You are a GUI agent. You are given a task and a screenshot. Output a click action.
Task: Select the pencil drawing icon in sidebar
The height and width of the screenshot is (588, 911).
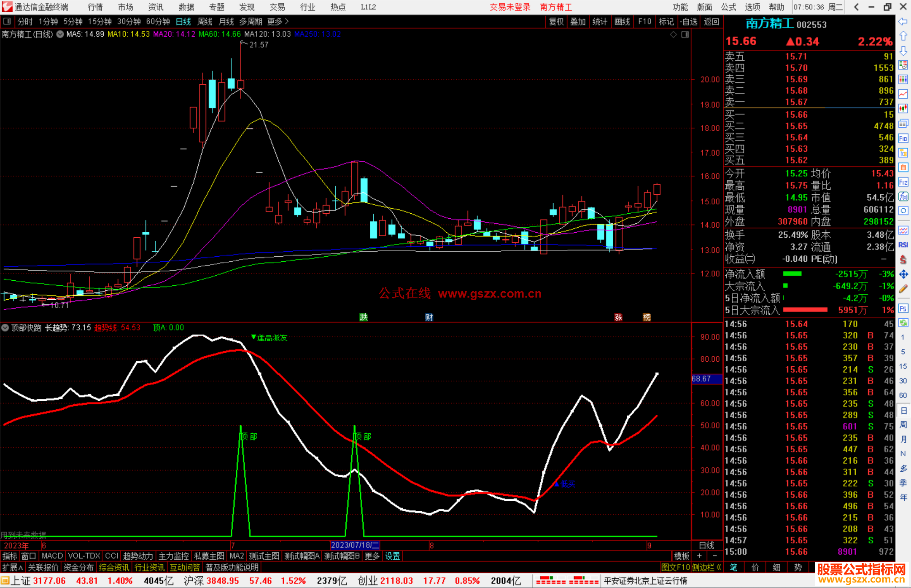click(903, 289)
